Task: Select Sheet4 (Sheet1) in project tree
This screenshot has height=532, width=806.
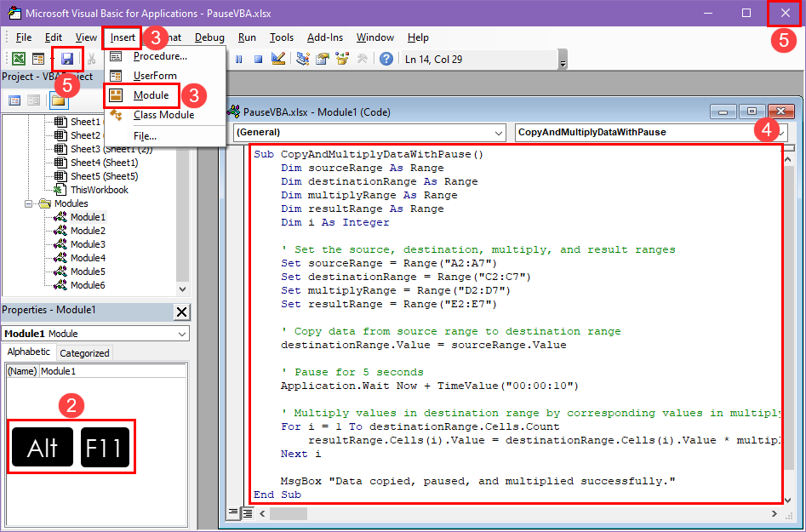Action: tap(105, 163)
